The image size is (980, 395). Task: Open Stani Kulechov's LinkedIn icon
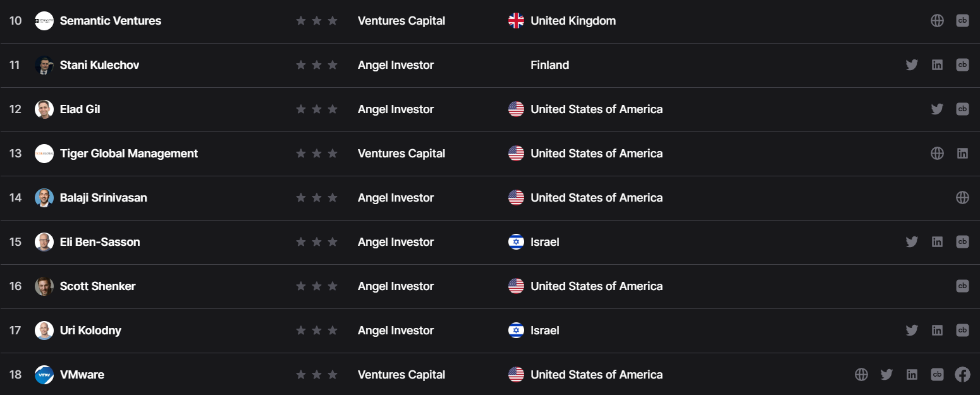tap(937, 65)
